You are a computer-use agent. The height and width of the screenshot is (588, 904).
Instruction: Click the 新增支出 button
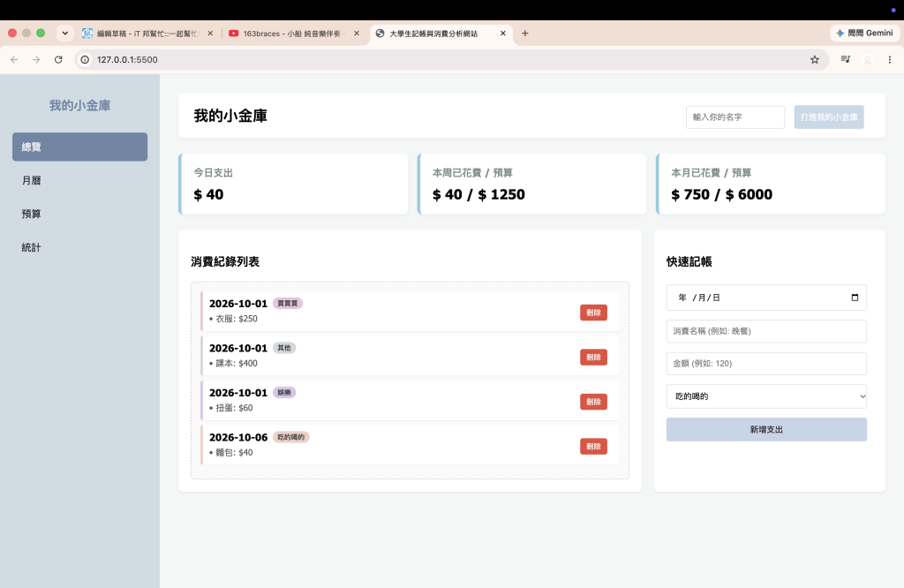766,429
